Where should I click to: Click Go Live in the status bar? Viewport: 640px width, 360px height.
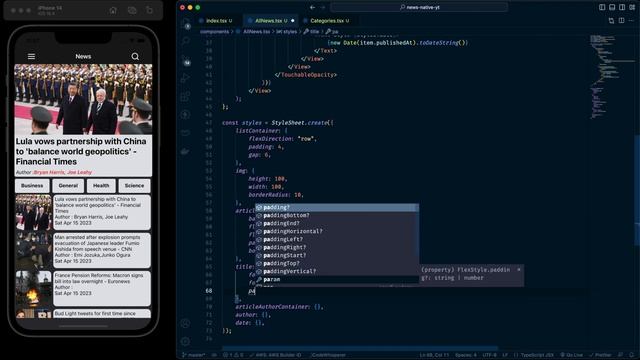(x=572, y=355)
